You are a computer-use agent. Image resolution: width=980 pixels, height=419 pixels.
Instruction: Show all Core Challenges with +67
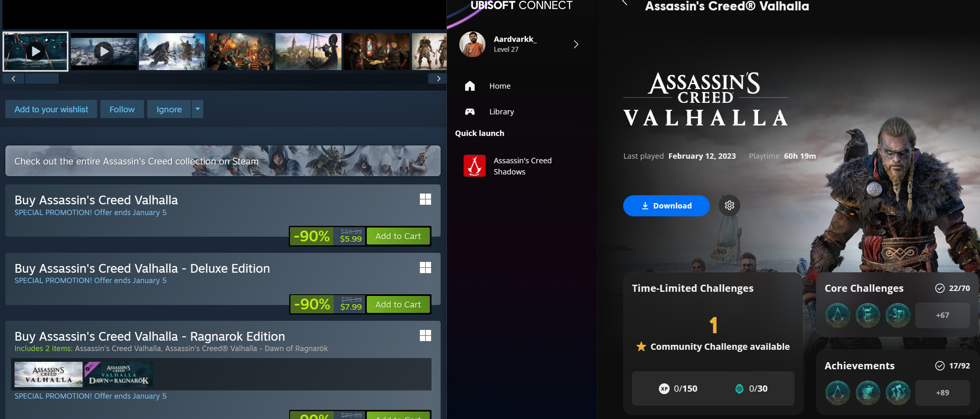click(x=942, y=315)
